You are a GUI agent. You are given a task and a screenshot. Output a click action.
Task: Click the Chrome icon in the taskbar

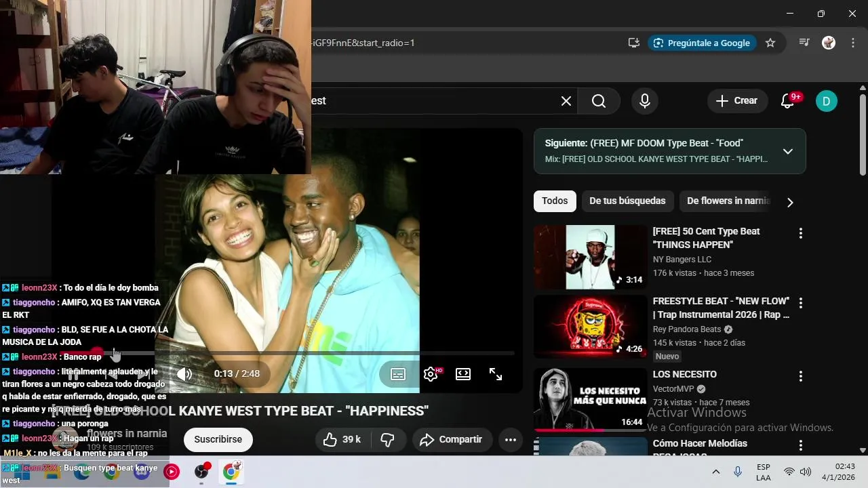point(232,471)
